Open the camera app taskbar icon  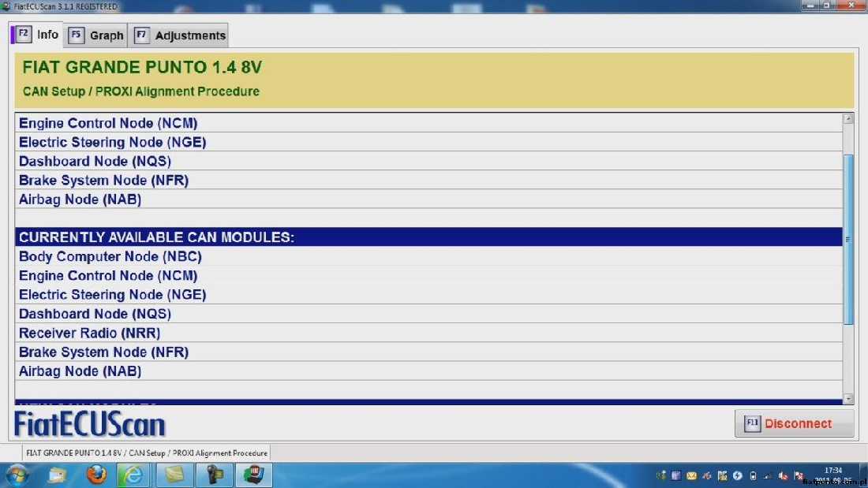click(214, 475)
